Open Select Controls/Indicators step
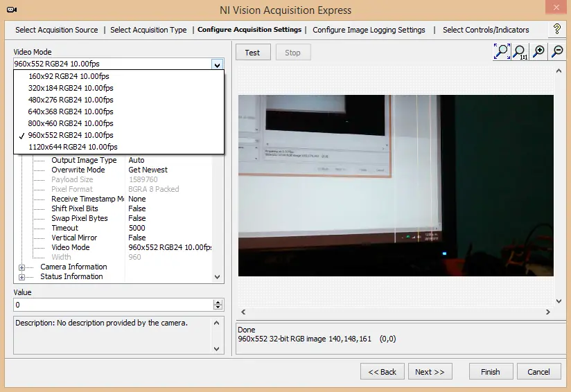 [x=486, y=30]
